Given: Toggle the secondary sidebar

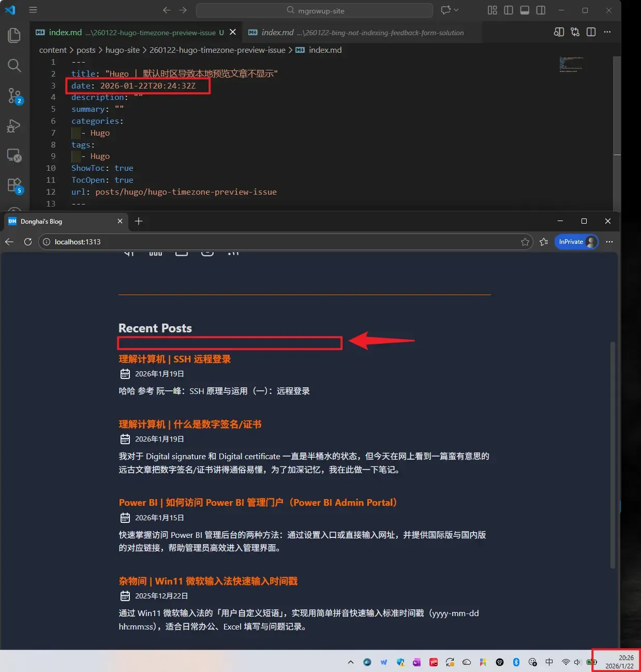Looking at the screenshot, I should pyautogui.click(x=541, y=10).
